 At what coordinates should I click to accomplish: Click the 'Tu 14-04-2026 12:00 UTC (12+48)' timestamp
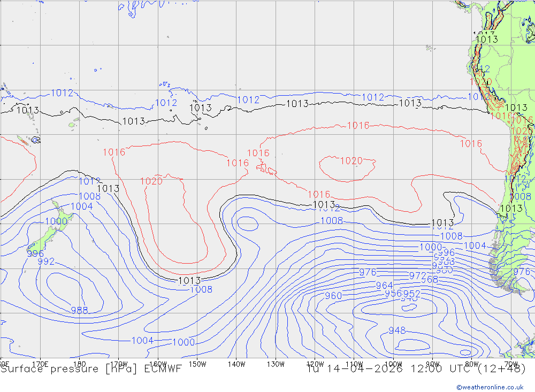(x=416, y=369)
